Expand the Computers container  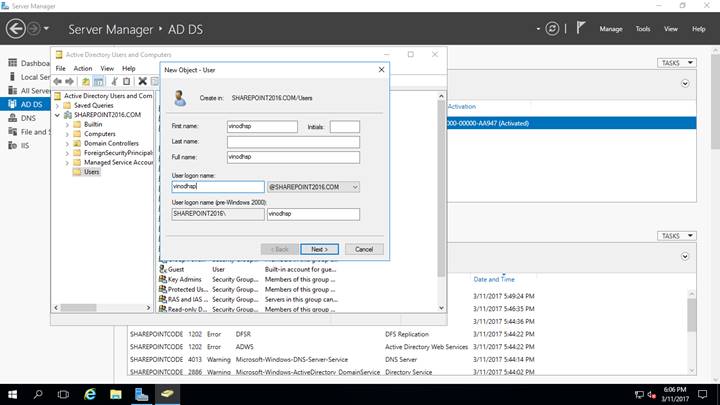coord(67,134)
